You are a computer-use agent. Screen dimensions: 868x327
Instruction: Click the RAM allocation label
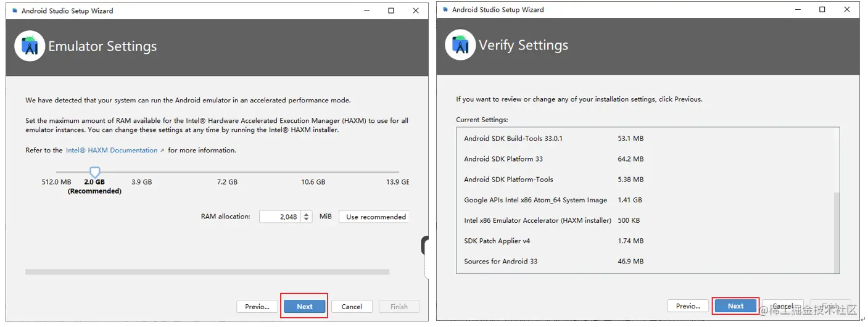(226, 217)
